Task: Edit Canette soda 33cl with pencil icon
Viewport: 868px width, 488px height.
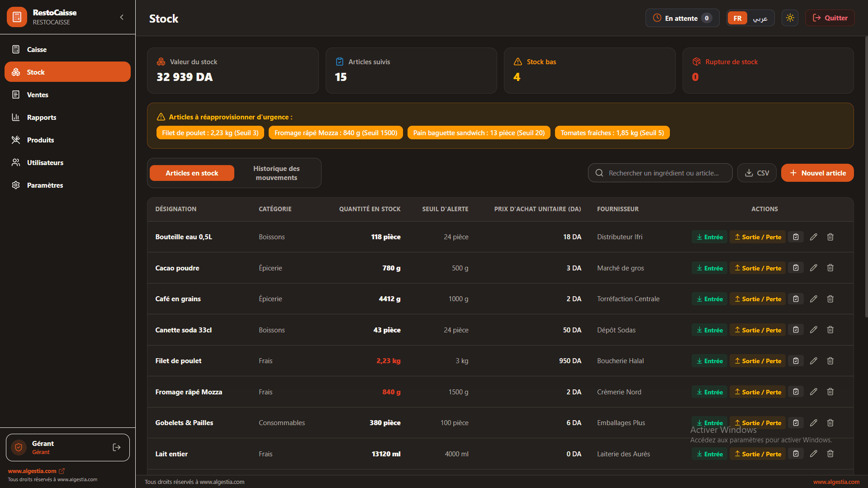Action: click(x=813, y=330)
